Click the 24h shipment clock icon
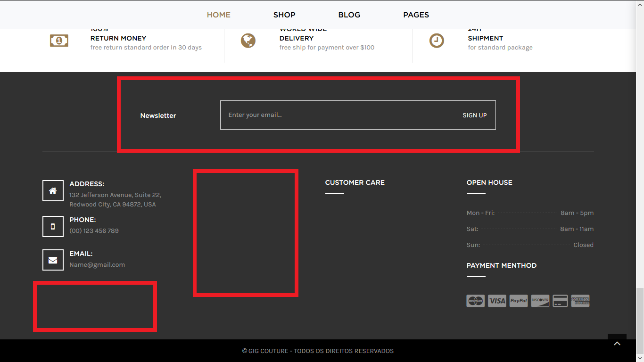 [437, 41]
